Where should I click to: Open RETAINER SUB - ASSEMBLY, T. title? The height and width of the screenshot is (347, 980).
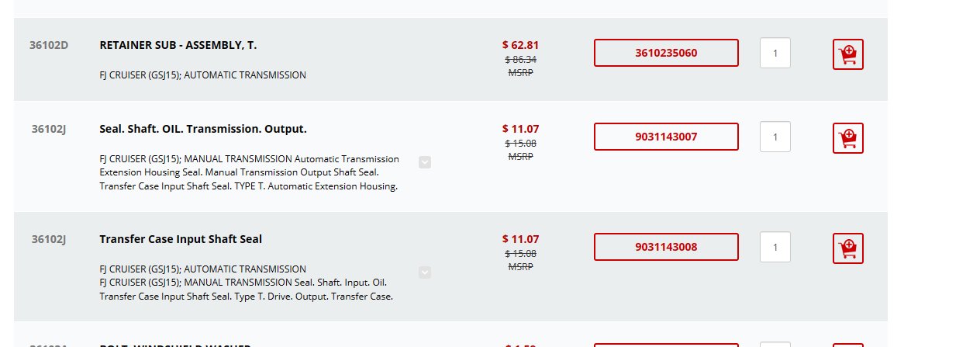[178, 45]
